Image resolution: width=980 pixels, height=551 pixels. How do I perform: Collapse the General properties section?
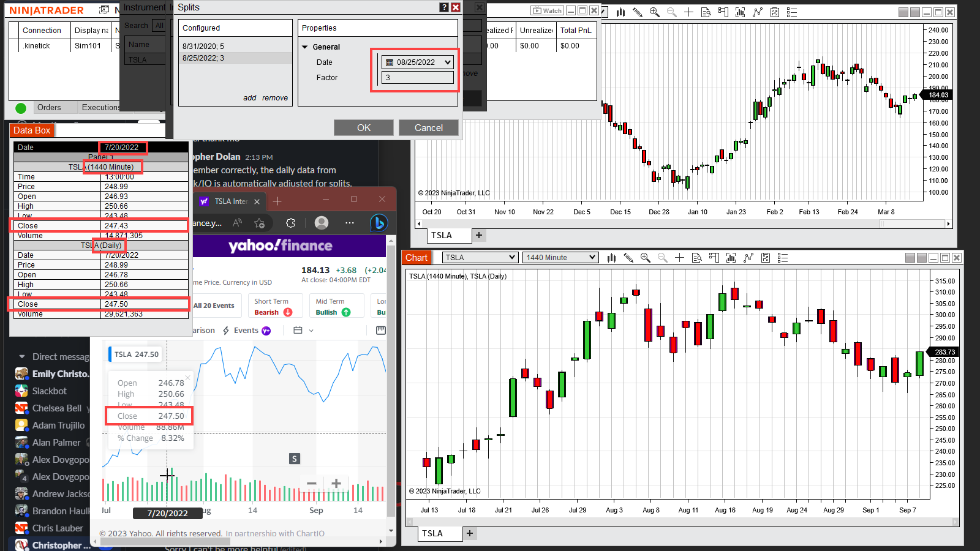[x=305, y=47]
